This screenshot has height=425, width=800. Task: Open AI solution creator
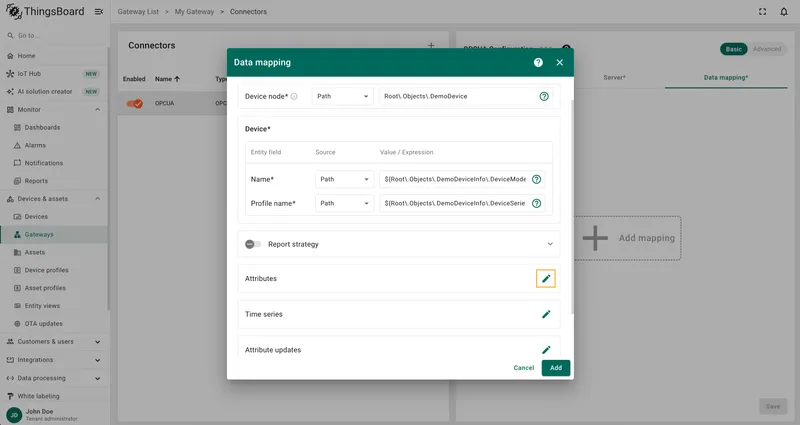tap(54, 91)
